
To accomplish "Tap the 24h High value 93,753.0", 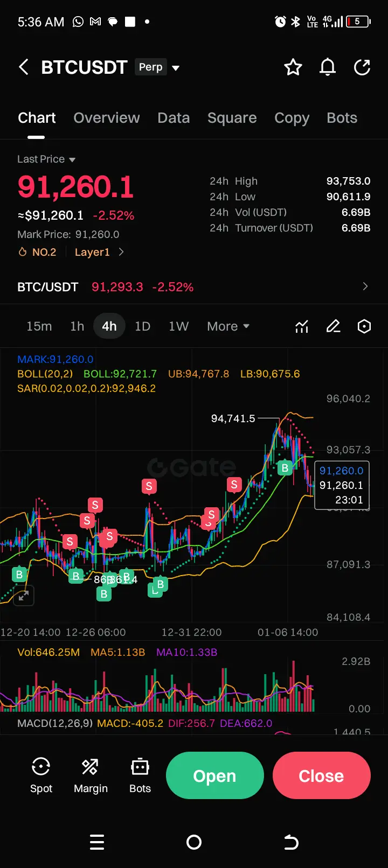I will coord(349,181).
